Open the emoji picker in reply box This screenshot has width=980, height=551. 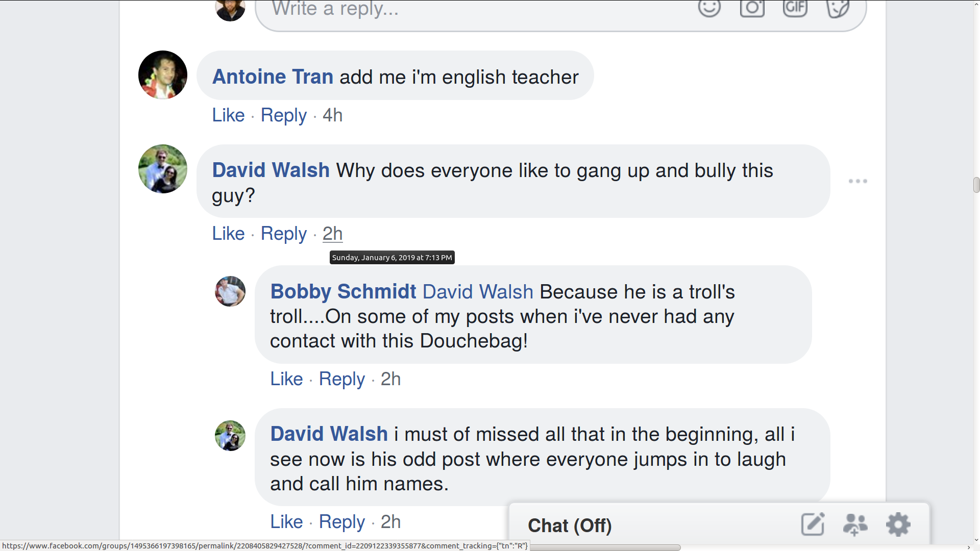click(709, 8)
